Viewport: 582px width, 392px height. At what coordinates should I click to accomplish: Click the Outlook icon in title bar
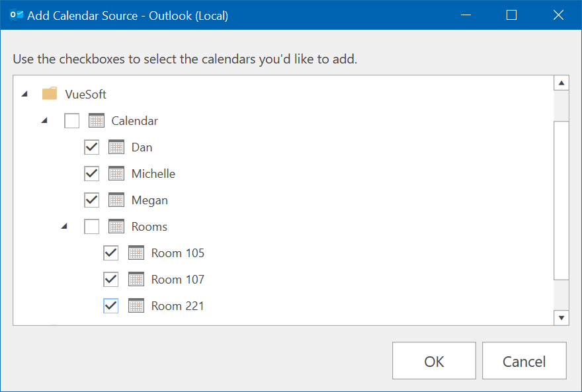pyautogui.click(x=17, y=15)
